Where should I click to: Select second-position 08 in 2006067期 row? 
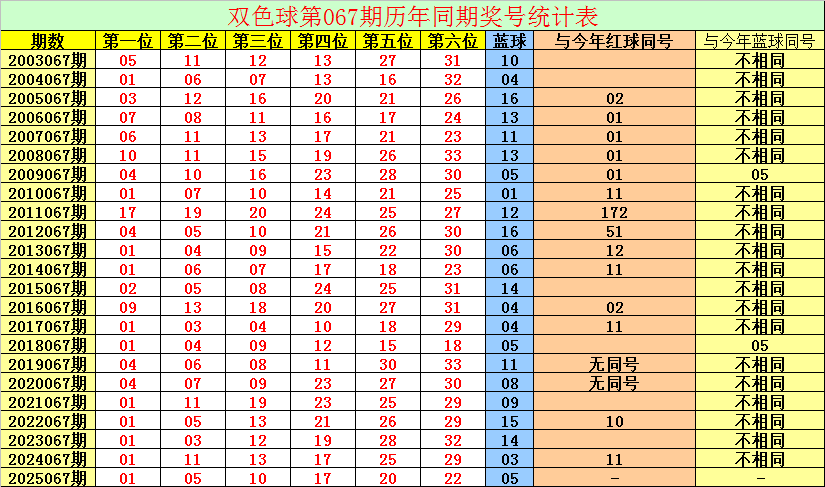pyautogui.click(x=193, y=117)
